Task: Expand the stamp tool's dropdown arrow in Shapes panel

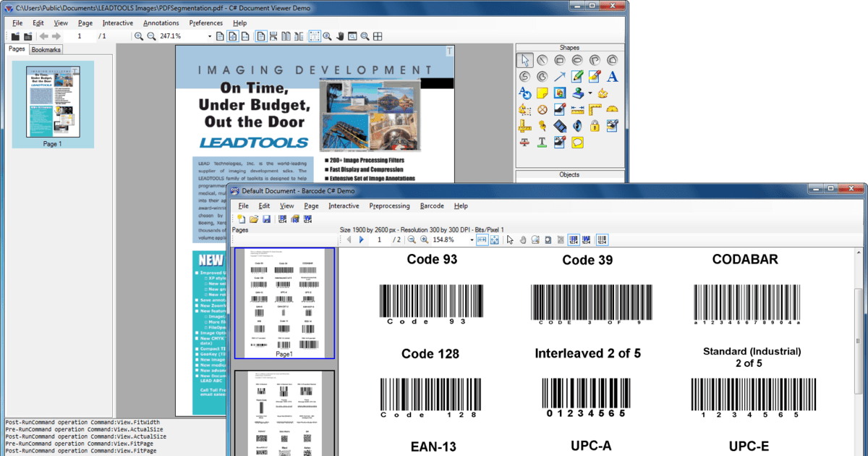Action: click(x=589, y=93)
